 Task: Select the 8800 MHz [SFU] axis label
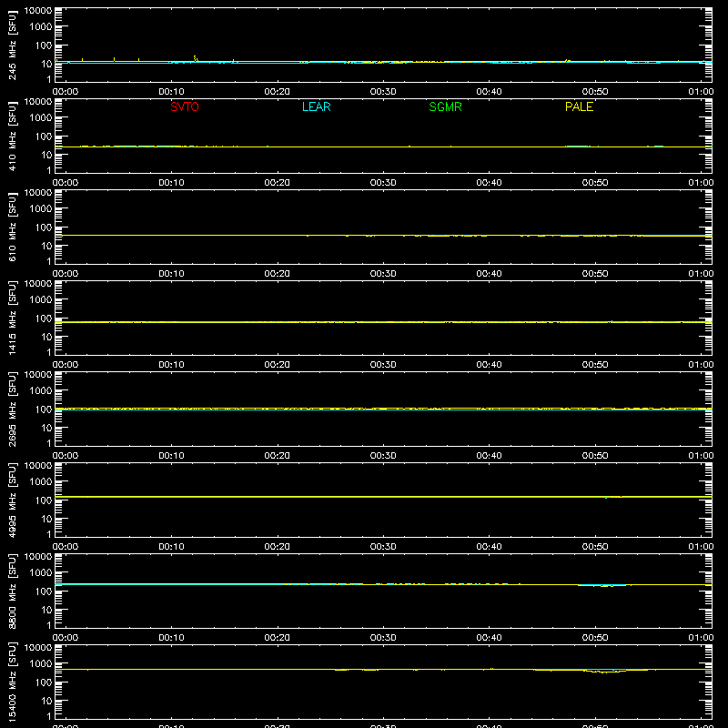13,591
